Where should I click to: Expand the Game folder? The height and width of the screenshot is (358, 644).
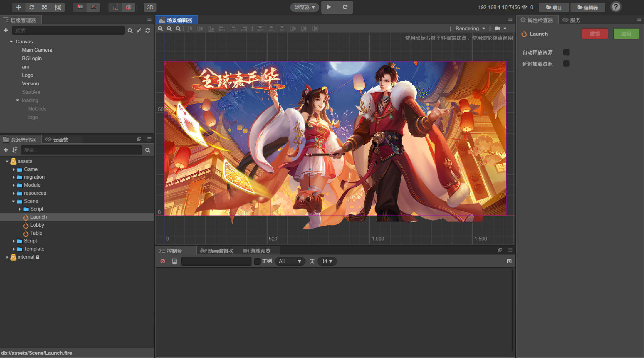tap(13, 170)
